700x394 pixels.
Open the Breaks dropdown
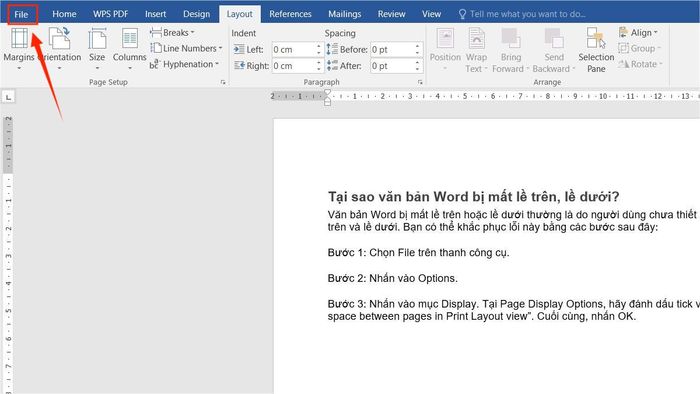[x=172, y=33]
